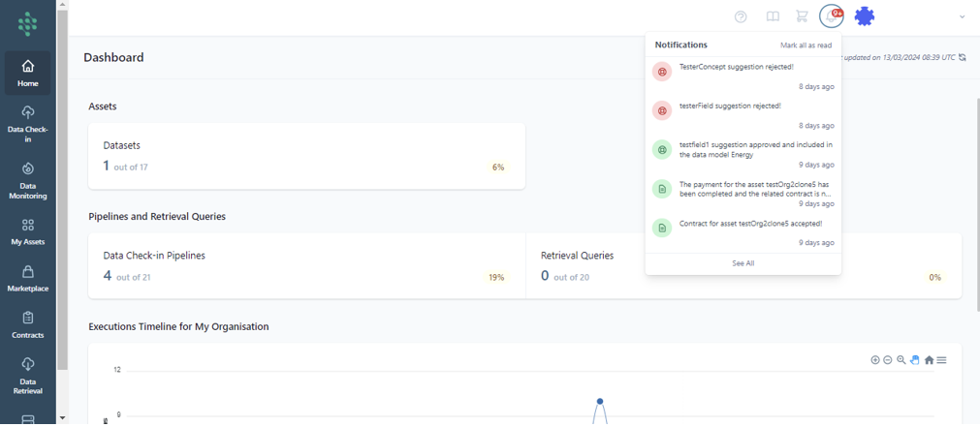
Task: Close the notifications bell panel
Action: click(x=831, y=16)
